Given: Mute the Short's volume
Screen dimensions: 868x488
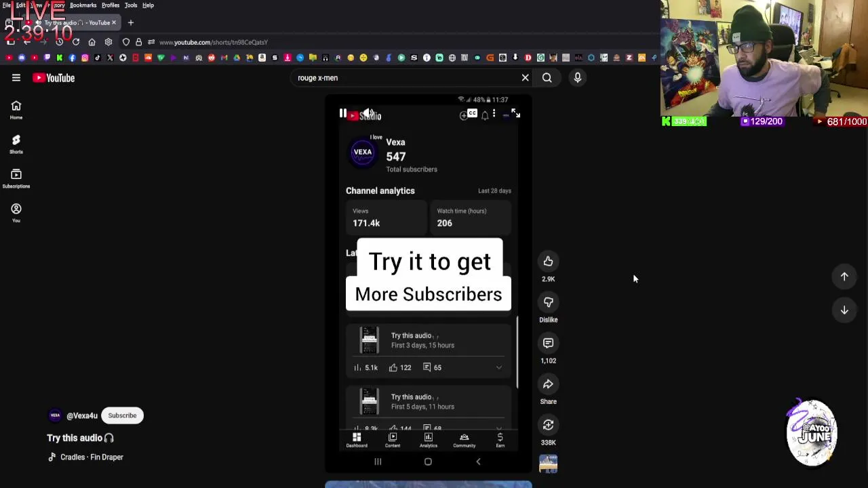Looking at the screenshot, I should [x=368, y=114].
